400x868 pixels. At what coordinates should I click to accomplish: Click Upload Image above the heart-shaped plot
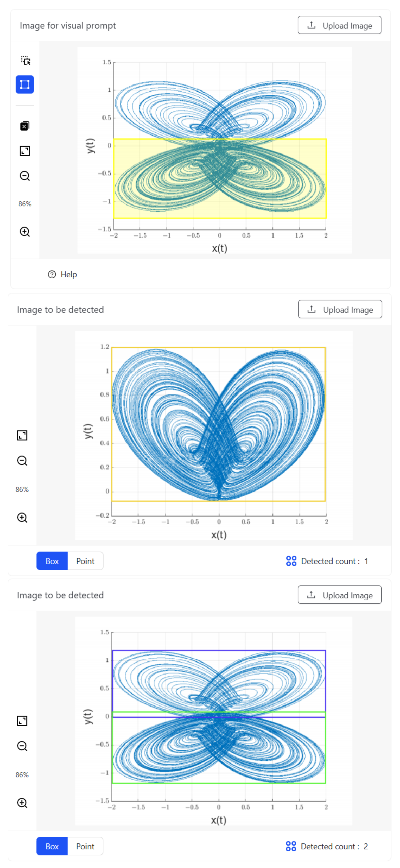(x=340, y=309)
